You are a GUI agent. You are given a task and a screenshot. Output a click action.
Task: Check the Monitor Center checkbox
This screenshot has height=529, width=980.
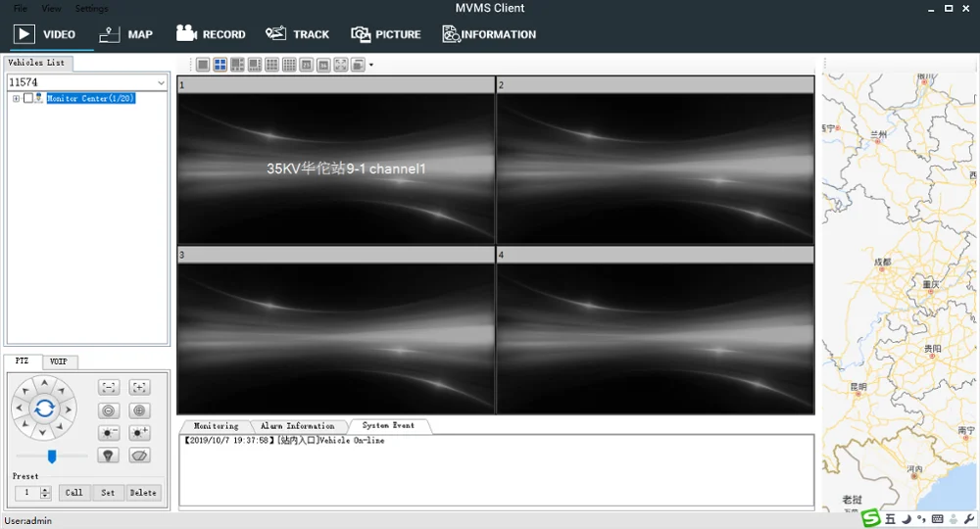coord(28,98)
